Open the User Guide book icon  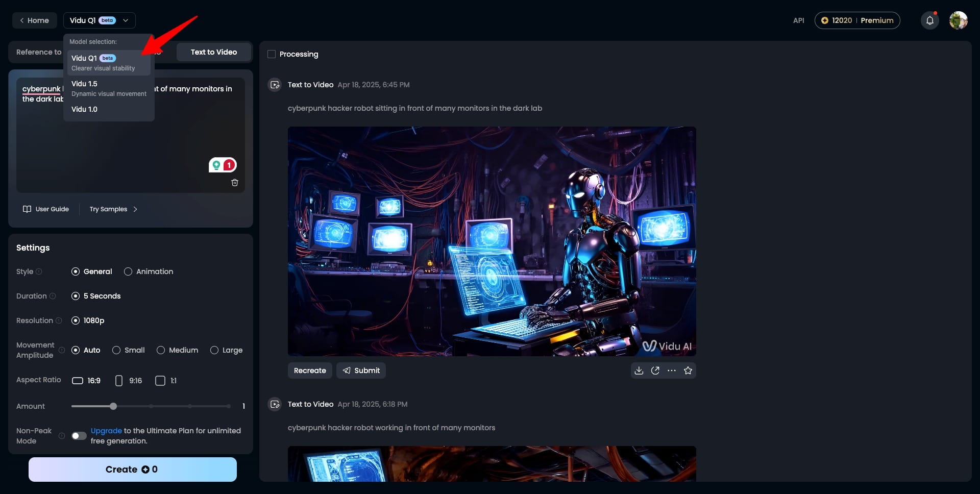[x=27, y=209]
